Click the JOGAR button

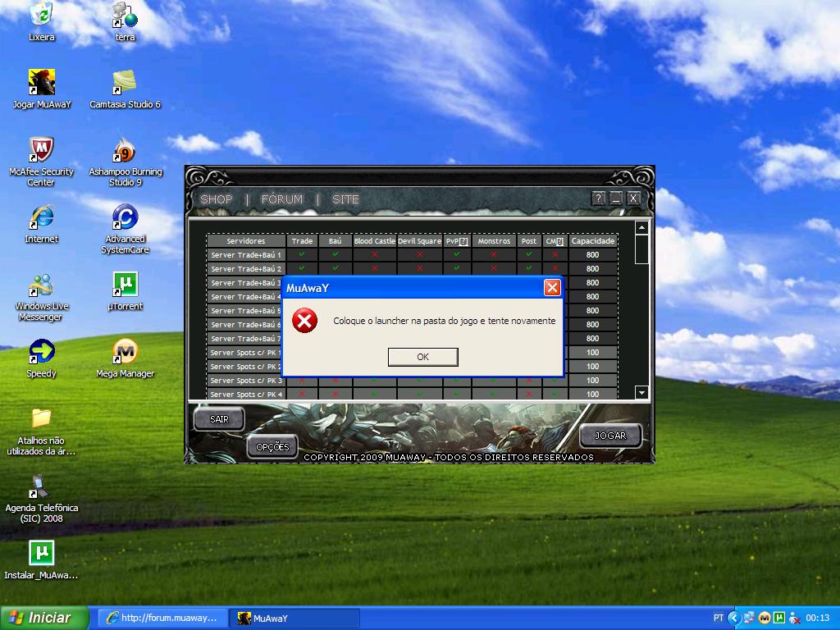pyautogui.click(x=610, y=436)
